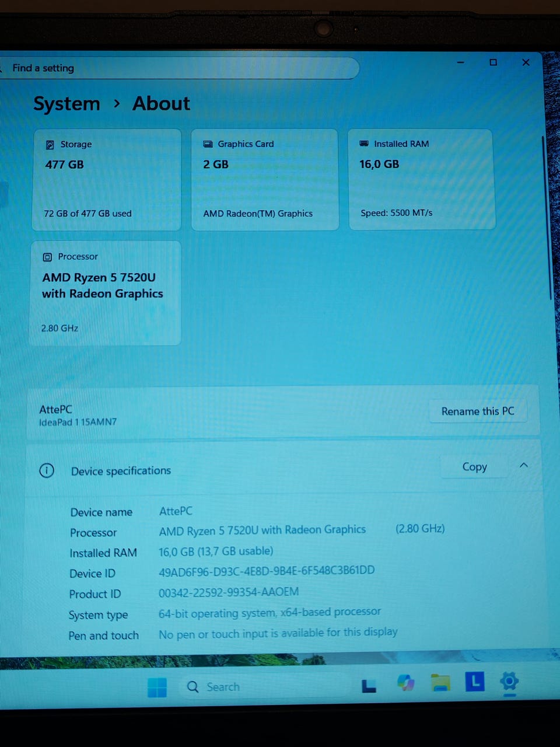The width and height of the screenshot is (560, 747).
Task: Close the Settings window
Action: click(526, 62)
